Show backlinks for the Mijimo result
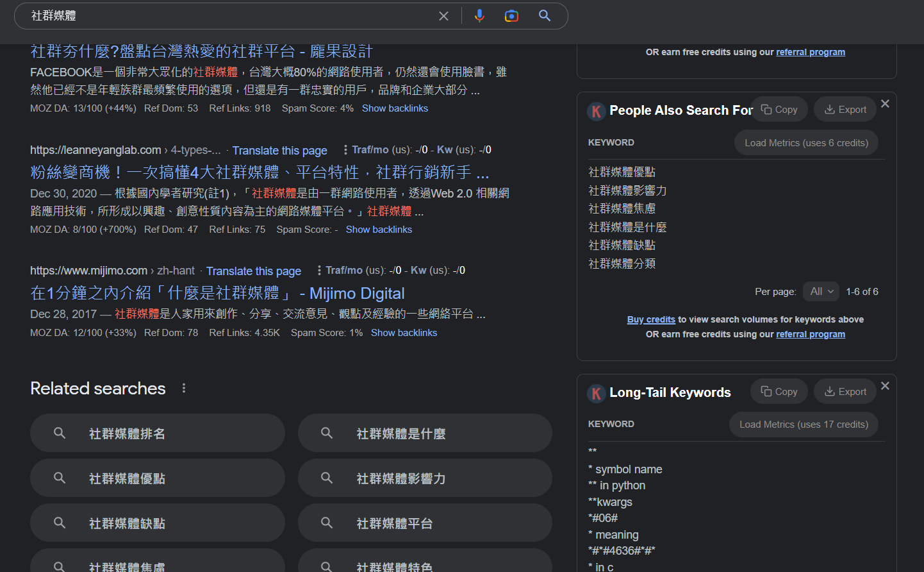 tap(404, 333)
